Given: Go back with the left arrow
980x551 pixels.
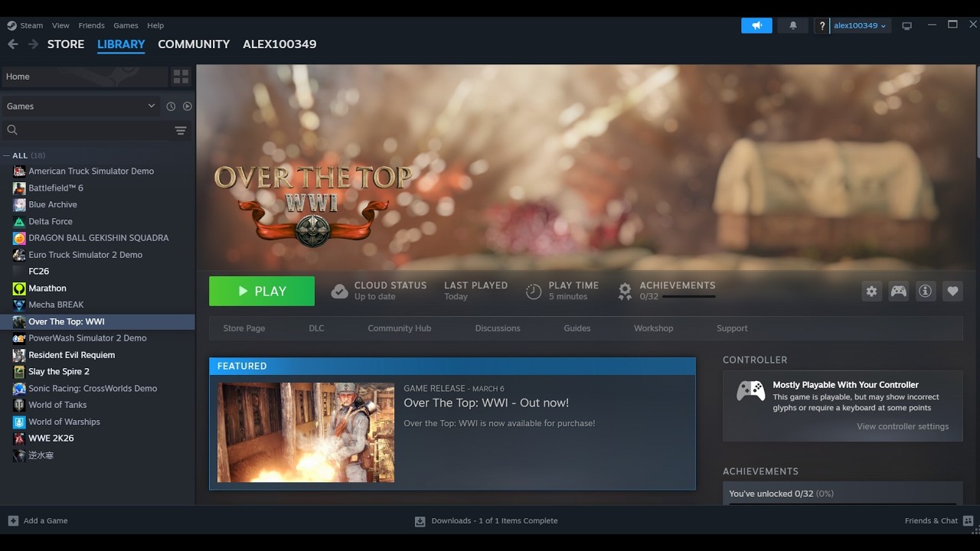Looking at the screenshot, I should (x=12, y=44).
